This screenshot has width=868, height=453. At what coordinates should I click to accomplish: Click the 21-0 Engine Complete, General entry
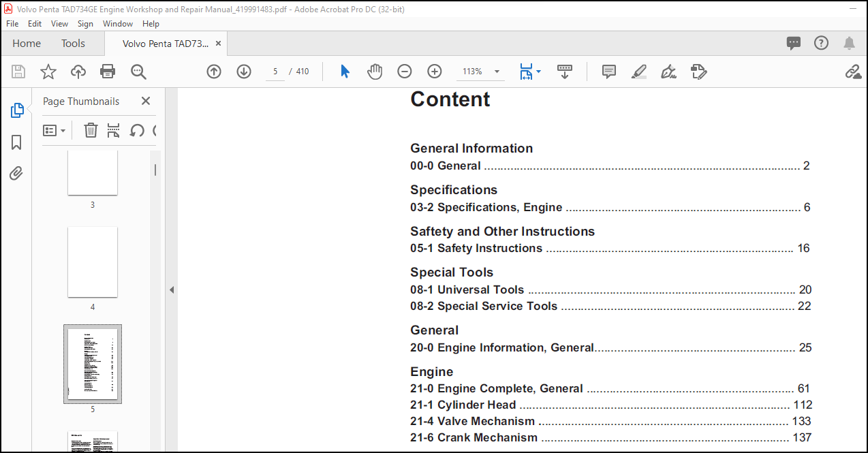[610, 388]
